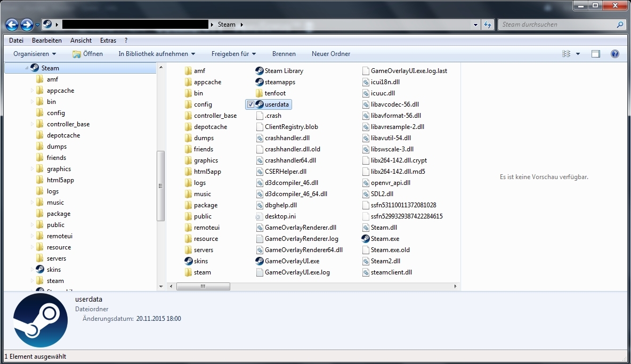This screenshot has height=364, width=631.
Task: Click the Neuer Ordner button
Action: [331, 54]
